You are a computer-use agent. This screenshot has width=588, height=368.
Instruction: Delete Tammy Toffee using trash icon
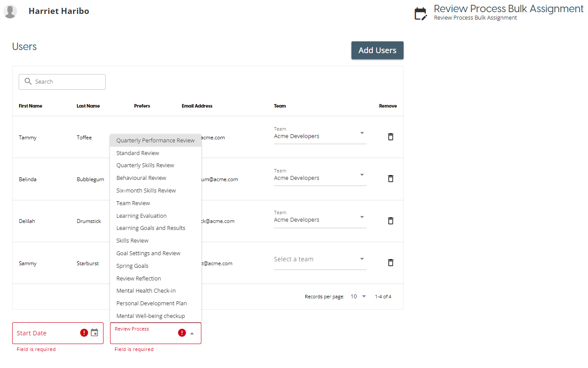click(x=391, y=137)
